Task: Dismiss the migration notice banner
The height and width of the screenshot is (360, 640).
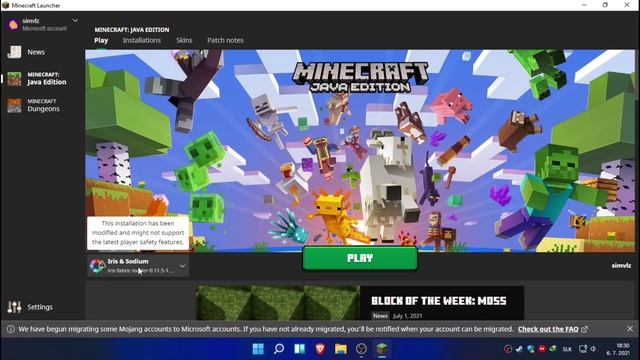Action: [630, 329]
